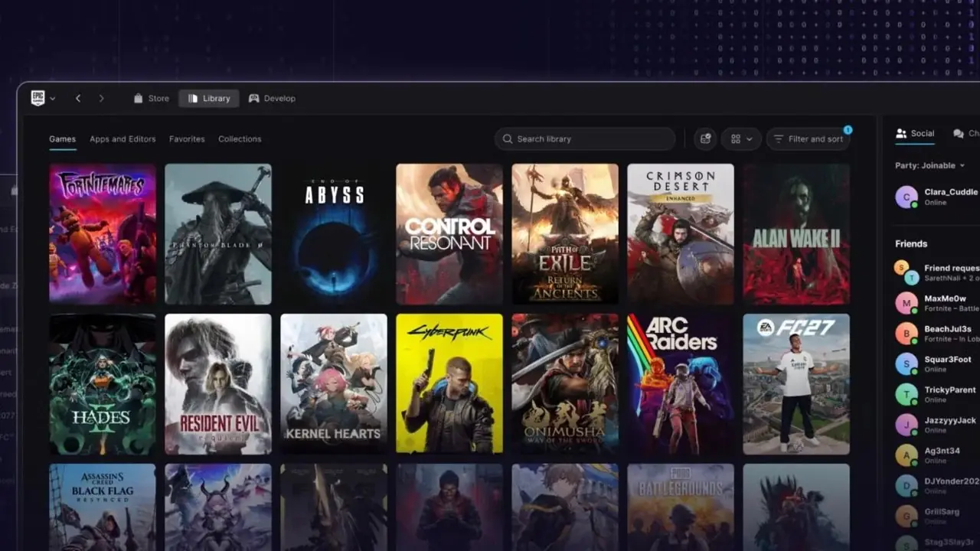Image resolution: width=980 pixels, height=551 pixels.
Task: Open Filter and sort options
Action: (x=808, y=139)
